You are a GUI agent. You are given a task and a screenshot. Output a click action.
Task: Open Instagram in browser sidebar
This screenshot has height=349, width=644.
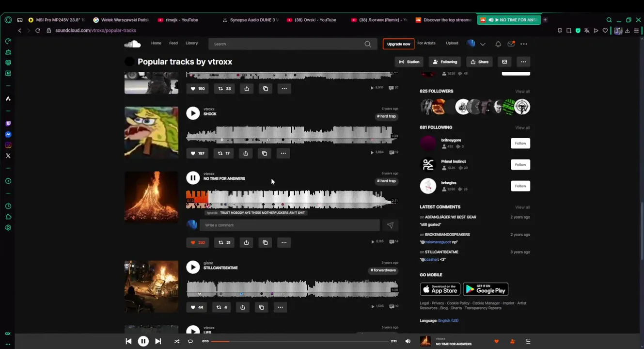[x=8, y=145]
